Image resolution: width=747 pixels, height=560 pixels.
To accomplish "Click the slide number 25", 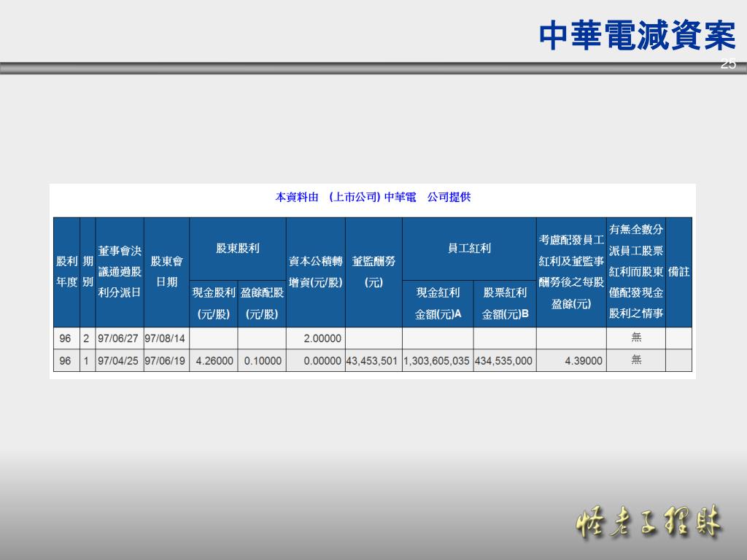I will [x=728, y=63].
